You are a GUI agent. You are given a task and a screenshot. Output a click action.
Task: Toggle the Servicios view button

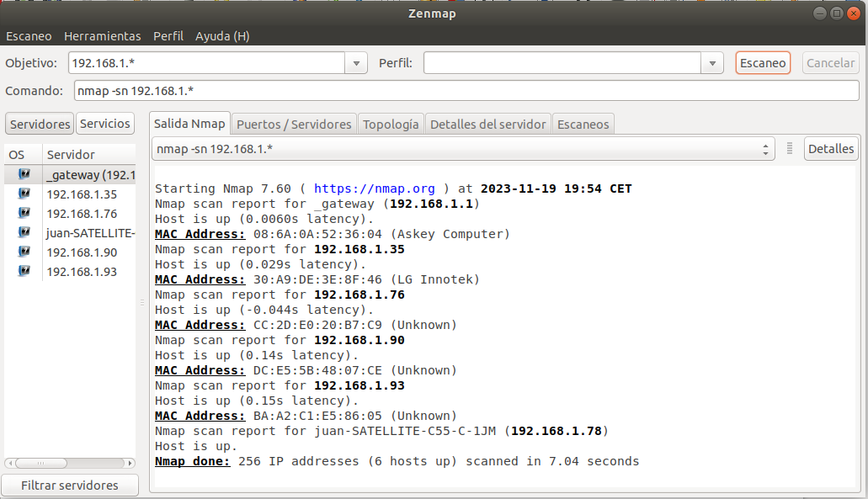(x=105, y=124)
